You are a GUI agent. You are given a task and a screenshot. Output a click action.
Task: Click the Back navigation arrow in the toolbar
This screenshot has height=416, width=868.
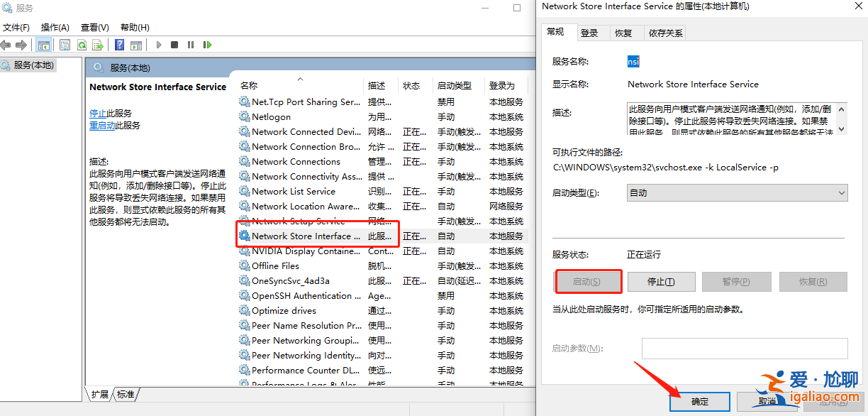(6, 45)
